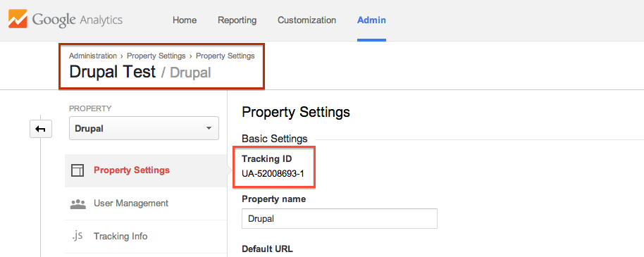Click the first Property Settings breadcrumb
The height and width of the screenshot is (257, 644).
(156, 56)
